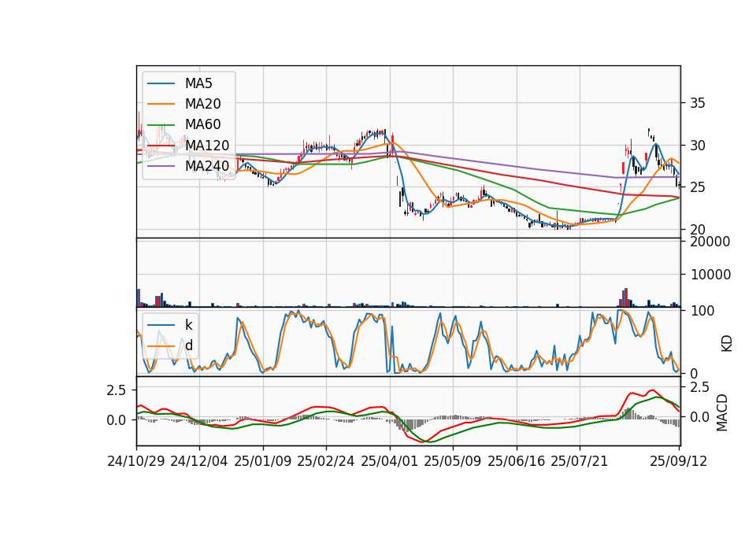The height and width of the screenshot is (543, 756).
Task: Click the MA240 legend label
Action: (x=207, y=166)
